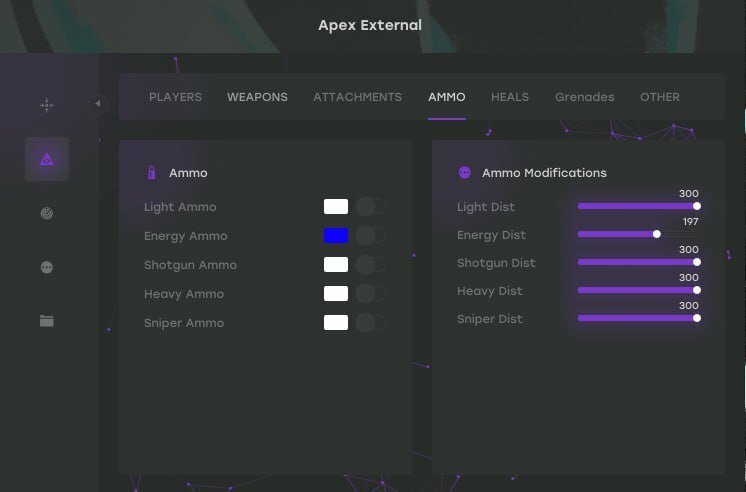Click the Sniper Ammo label
Image resolution: width=746 pixels, height=492 pixels.
tap(184, 323)
